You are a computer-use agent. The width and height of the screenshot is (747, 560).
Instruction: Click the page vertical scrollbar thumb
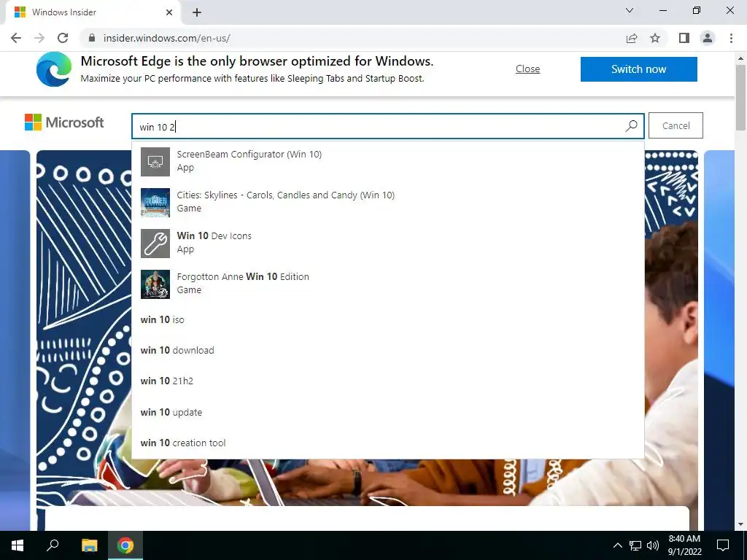click(740, 98)
